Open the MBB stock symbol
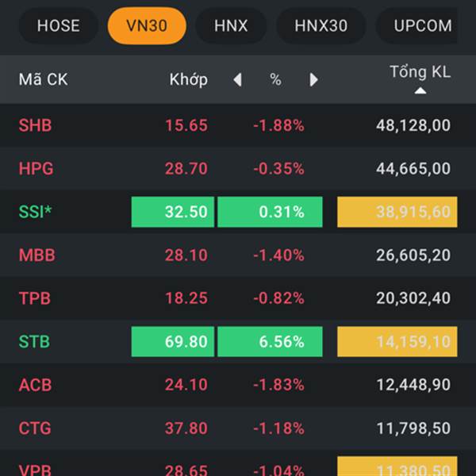Image resolution: width=476 pixels, height=476 pixels. [x=36, y=255]
